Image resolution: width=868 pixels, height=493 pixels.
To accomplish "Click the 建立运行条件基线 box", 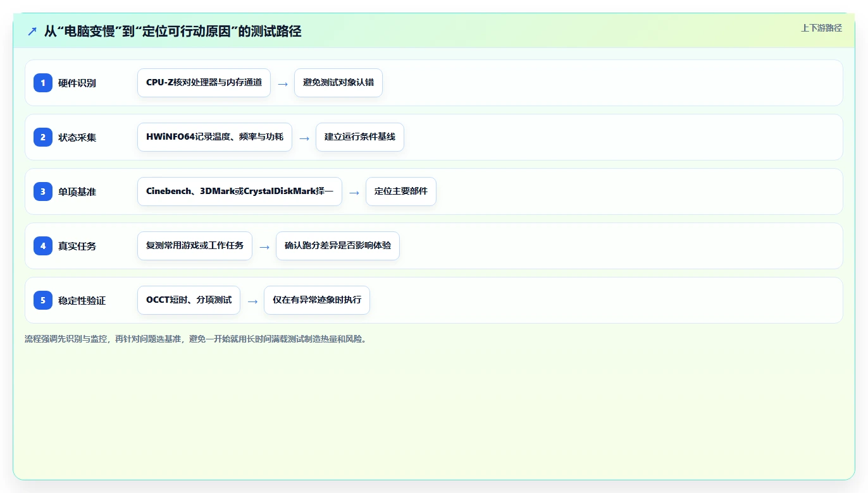I will click(x=360, y=137).
